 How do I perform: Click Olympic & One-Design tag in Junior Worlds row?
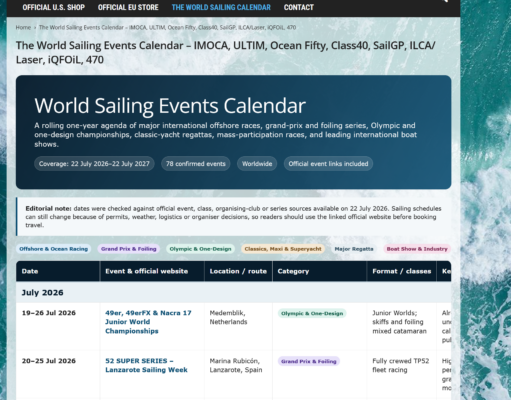pos(312,313)
